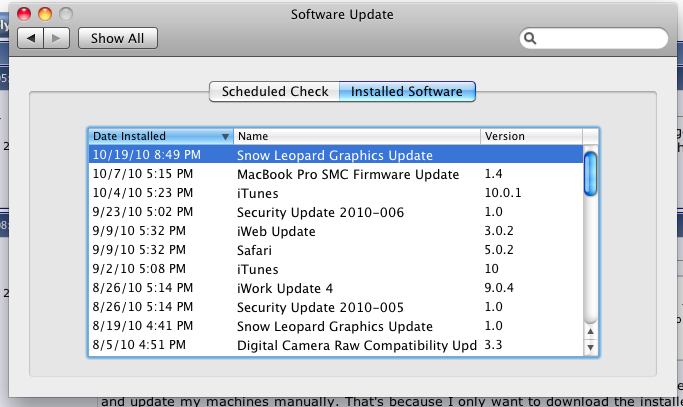This screenshot has height=407, width=683.
Task: Switch to the Scheduled Check tab
Action: (274, 92)
